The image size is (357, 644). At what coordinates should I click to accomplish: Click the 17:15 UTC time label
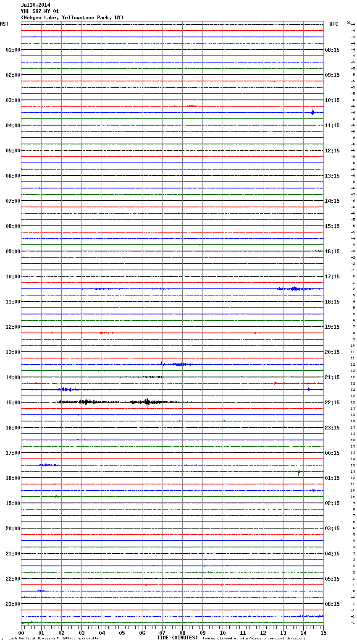332,277
